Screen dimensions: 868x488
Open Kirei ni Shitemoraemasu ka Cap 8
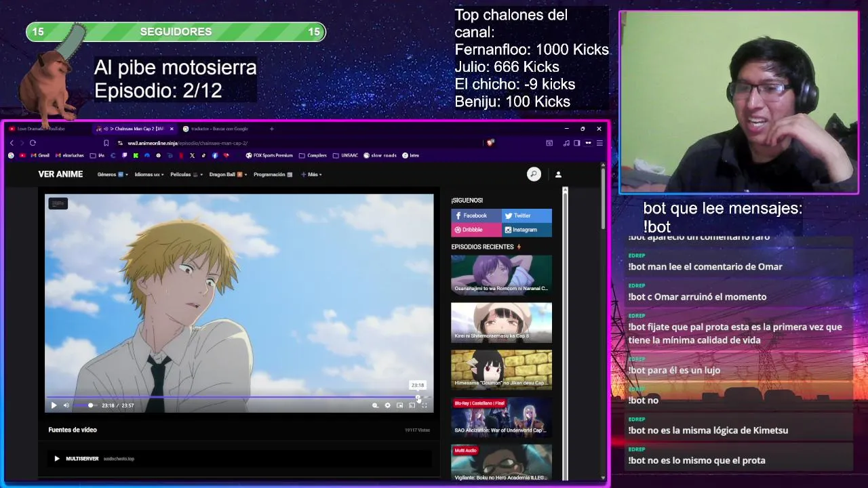501,322
